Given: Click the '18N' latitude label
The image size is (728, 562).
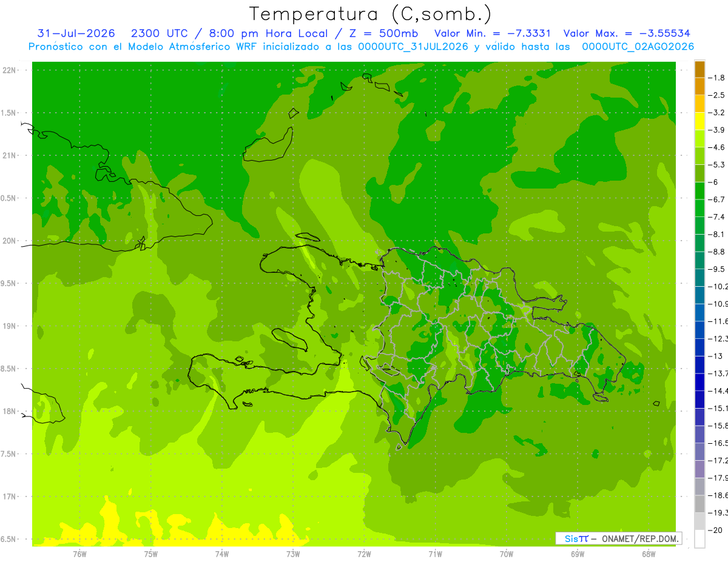Looking at the screenshot, I should (x=10, y=411).
